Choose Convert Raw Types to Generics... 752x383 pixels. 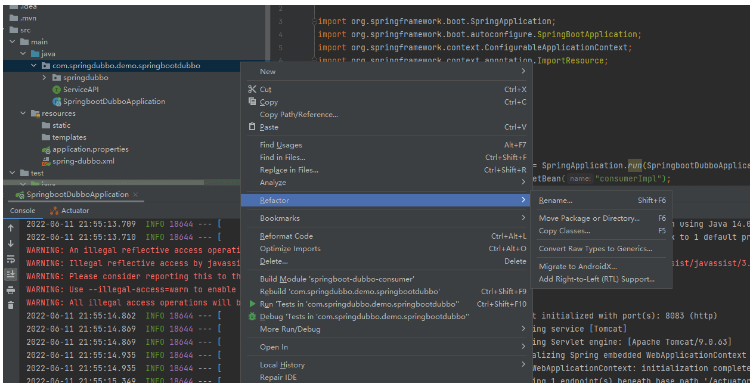coord(596,248)
